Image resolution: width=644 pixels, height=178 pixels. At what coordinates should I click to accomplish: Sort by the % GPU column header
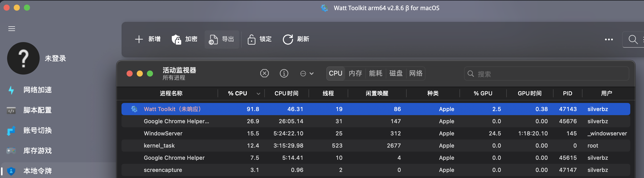pos(483,94)
